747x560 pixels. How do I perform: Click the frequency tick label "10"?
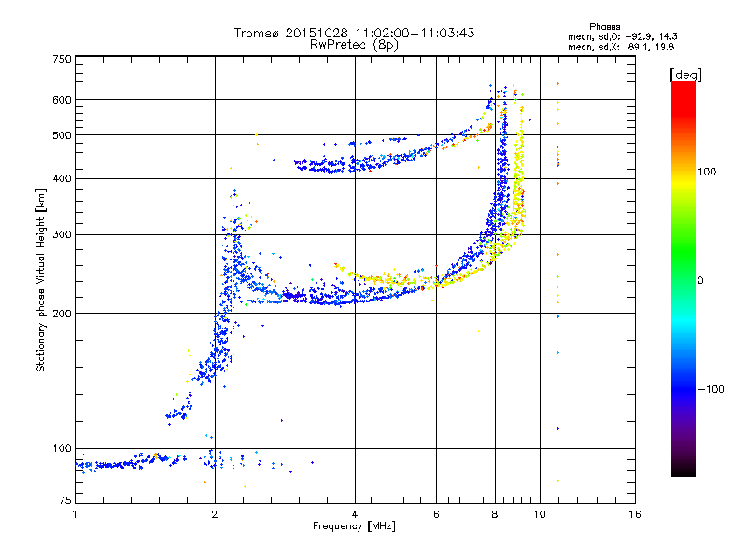tap(540, 514)
